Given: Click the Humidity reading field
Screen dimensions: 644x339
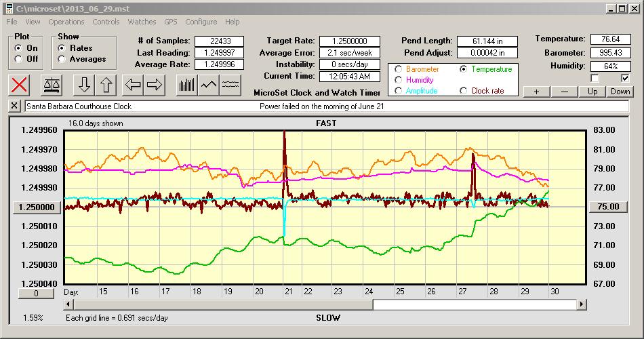Looking at the screenshot, I should coord(610,66).
